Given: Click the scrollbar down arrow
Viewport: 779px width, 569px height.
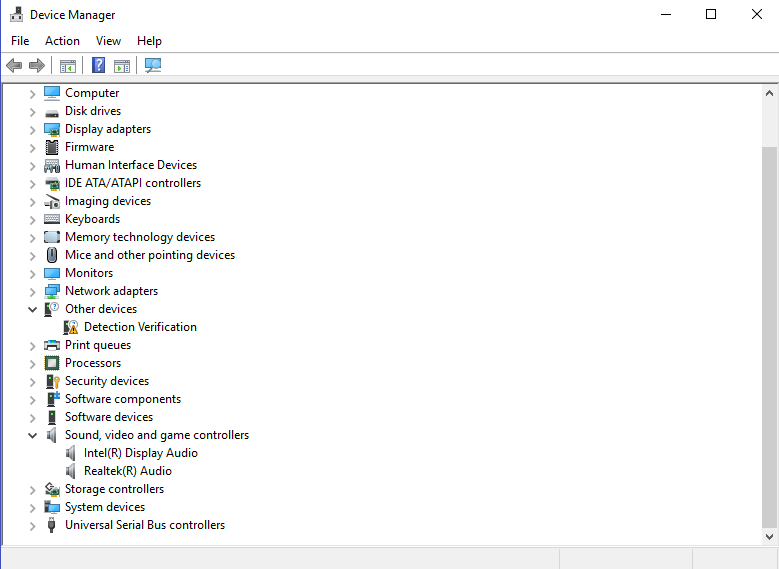Looking at the screenshot, I should (769, 537).
